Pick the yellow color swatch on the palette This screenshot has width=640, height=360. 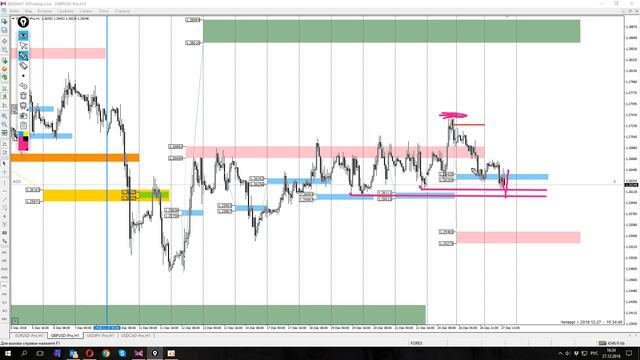click(26, 134)
